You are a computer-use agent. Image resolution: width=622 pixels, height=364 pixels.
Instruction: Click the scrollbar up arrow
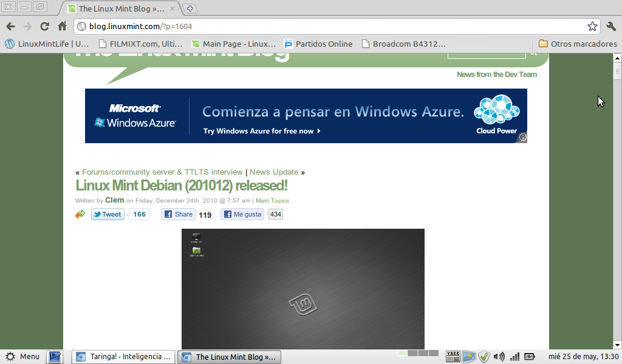(617, 58)
